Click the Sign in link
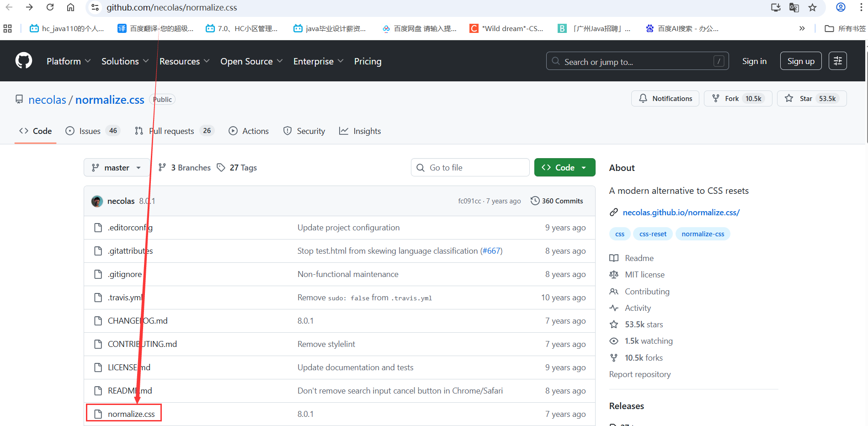This screenshot has width=868, height=426. coord(754,61)
